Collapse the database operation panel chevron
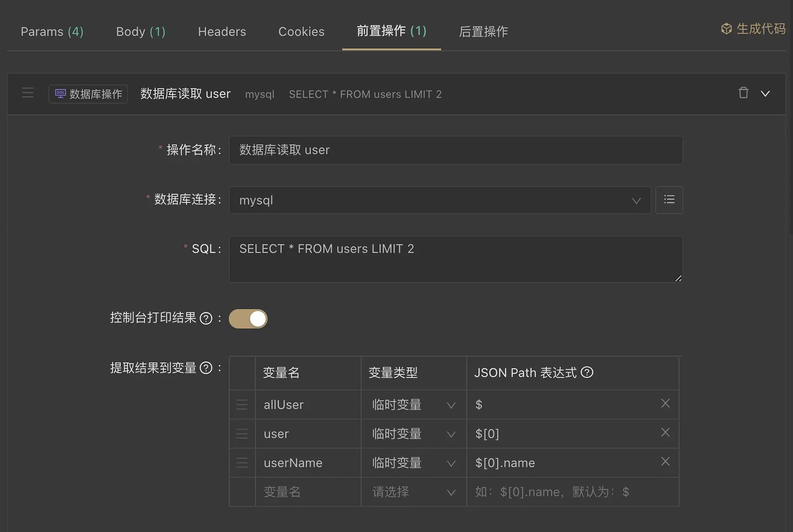This screenshot has height=532, width=793. pyautogui.click(x=765, y=94)
